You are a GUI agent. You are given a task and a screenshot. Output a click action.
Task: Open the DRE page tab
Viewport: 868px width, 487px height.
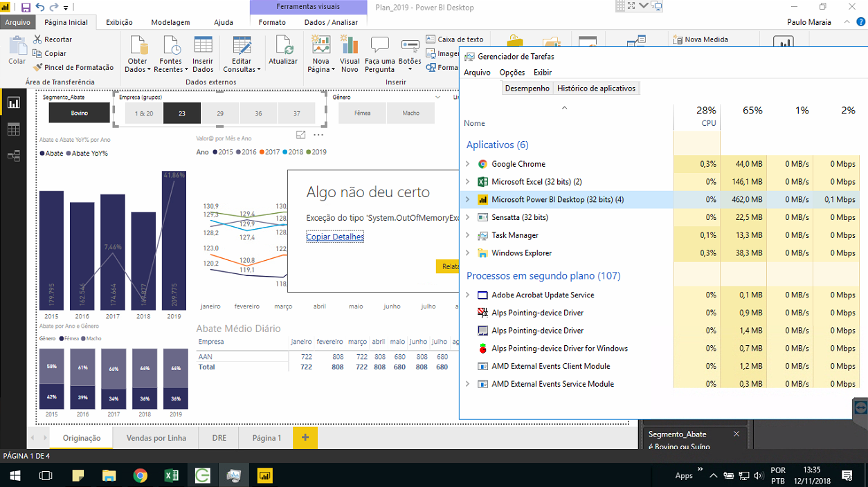tap(219, 438)
